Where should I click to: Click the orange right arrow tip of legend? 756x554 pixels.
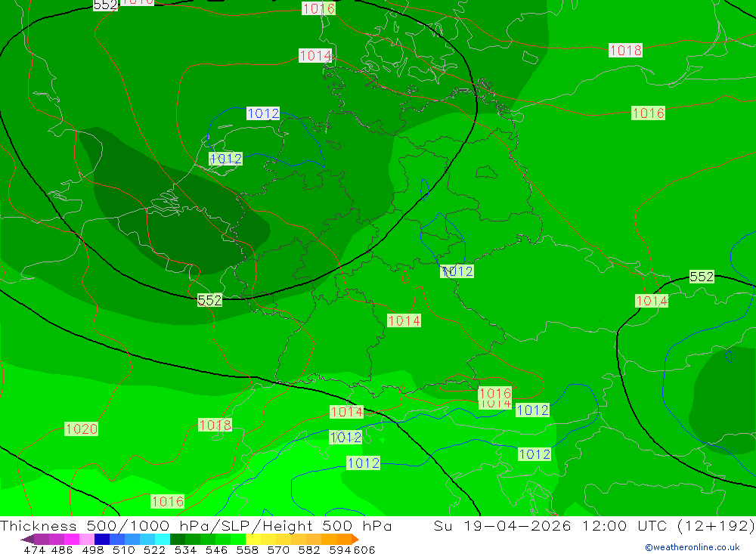pos(356,539)
